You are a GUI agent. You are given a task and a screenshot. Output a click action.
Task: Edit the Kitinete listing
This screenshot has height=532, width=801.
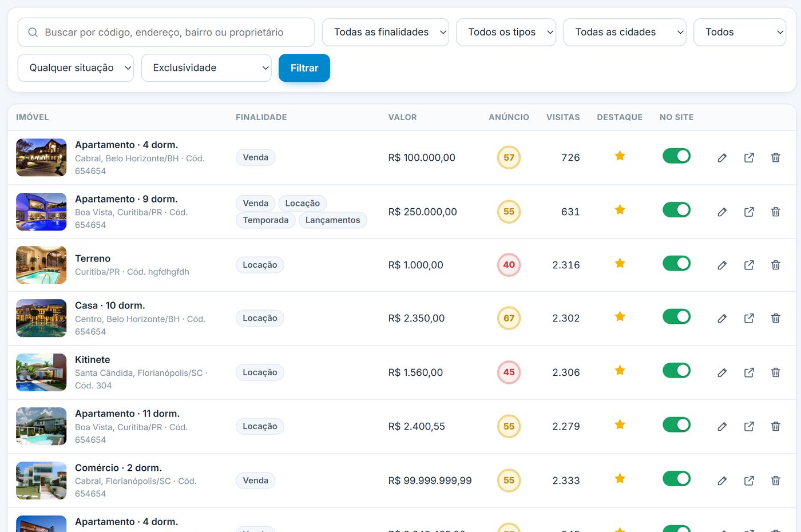pyautogui.click(x=722, y=372)
